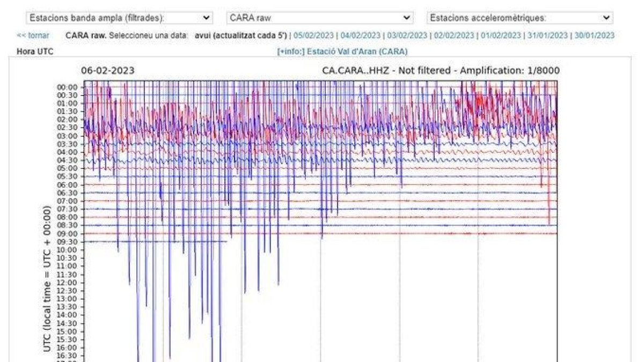Open the Estacions banda ampla (filtrades) dropdown
Viewport: 644px width, 362px height.
(120, 18)
